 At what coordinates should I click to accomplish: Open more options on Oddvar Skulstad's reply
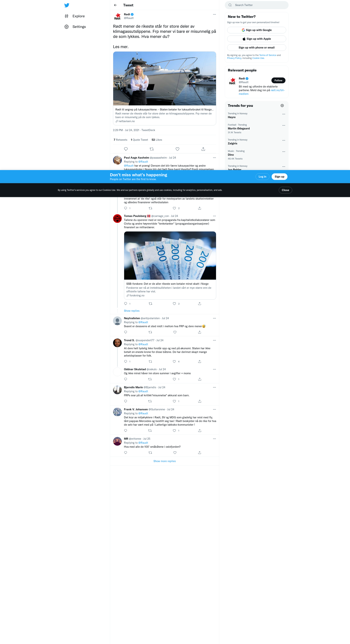click(x=214, y=369)
